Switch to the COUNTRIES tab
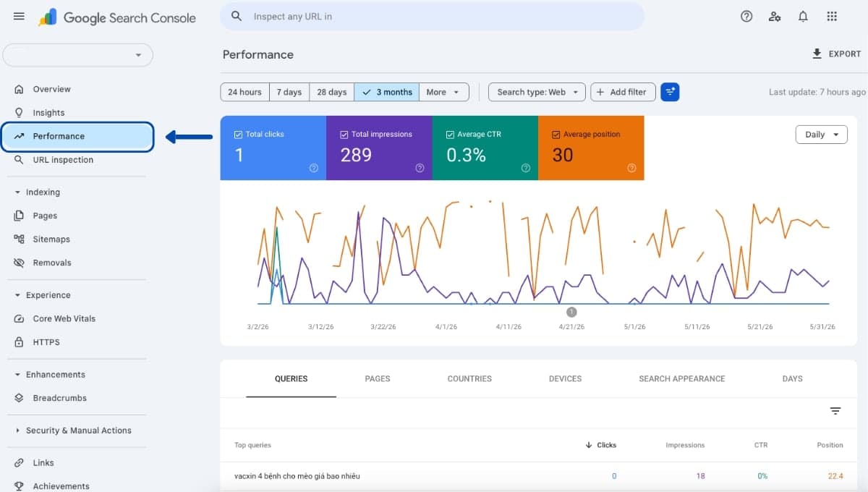Viewport: 868px width, 492px height. coord(469,378)
